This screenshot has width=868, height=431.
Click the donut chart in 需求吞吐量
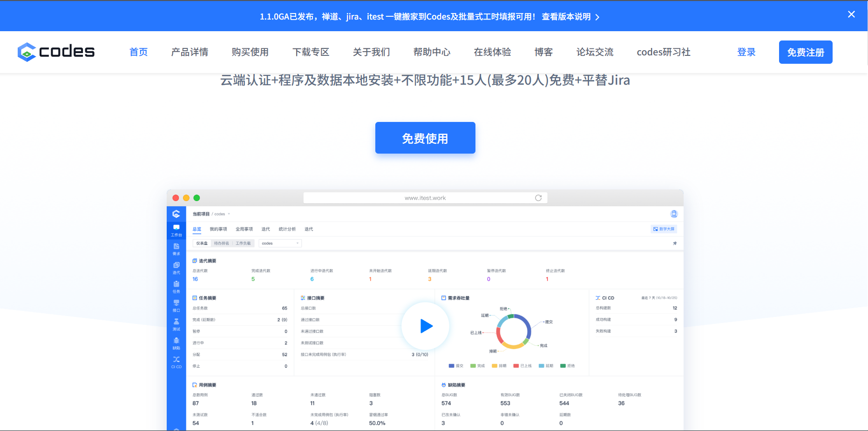pyautogui.click(x=514, y=331)
